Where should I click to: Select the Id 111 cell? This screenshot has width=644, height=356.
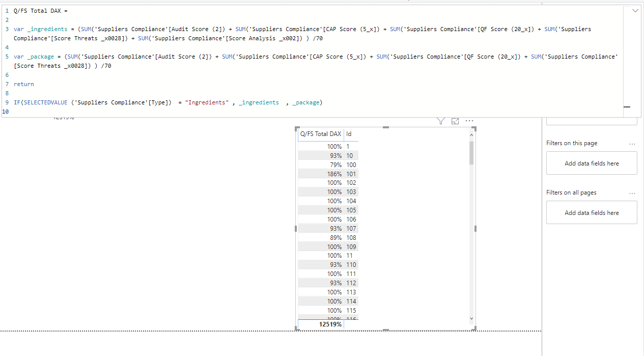[x=351, y=273]
